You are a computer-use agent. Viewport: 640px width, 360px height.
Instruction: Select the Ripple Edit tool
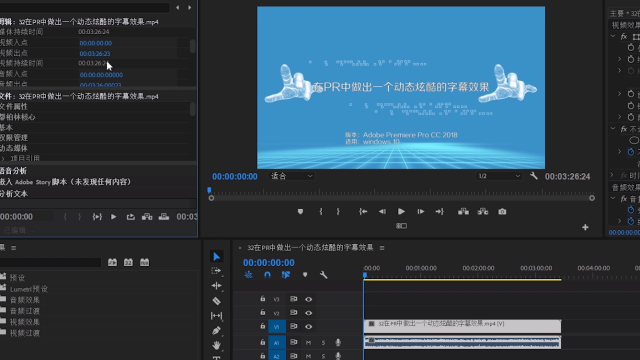click(x=216, y=286)
